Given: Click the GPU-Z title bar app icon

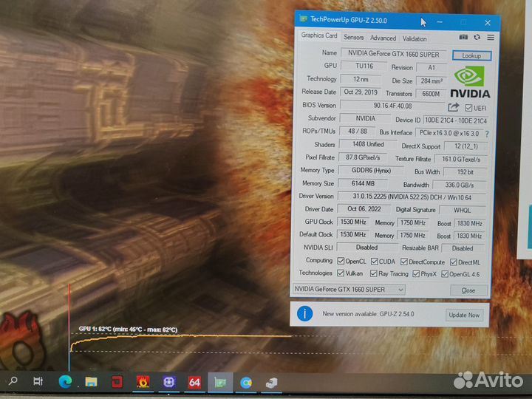Looking at the screenshot, I should [x=303, y=18].
